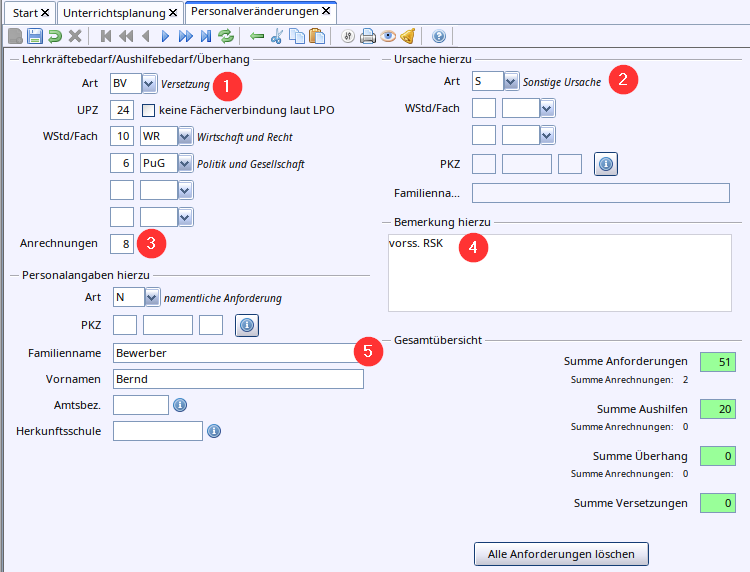This screenshot has height=572, width=750.
Task: Click the printer icon
Action: pos(368,36)
